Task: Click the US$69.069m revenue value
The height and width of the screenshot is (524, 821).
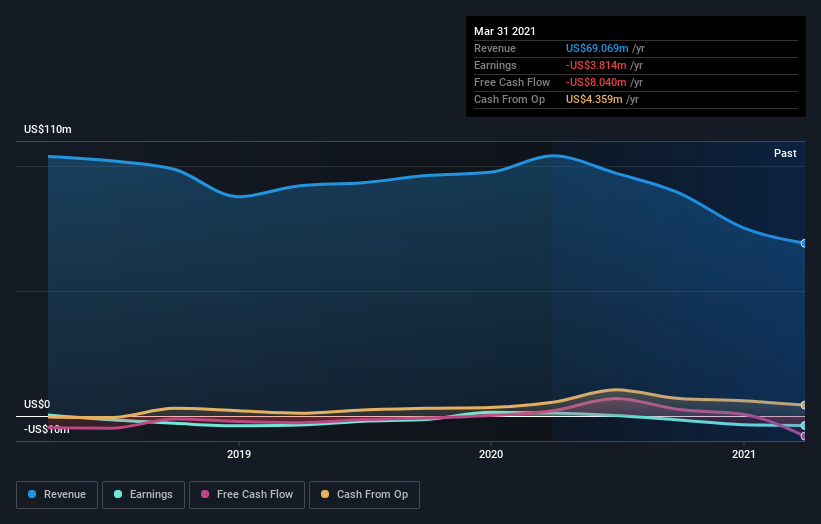Action: click(597, 48)
